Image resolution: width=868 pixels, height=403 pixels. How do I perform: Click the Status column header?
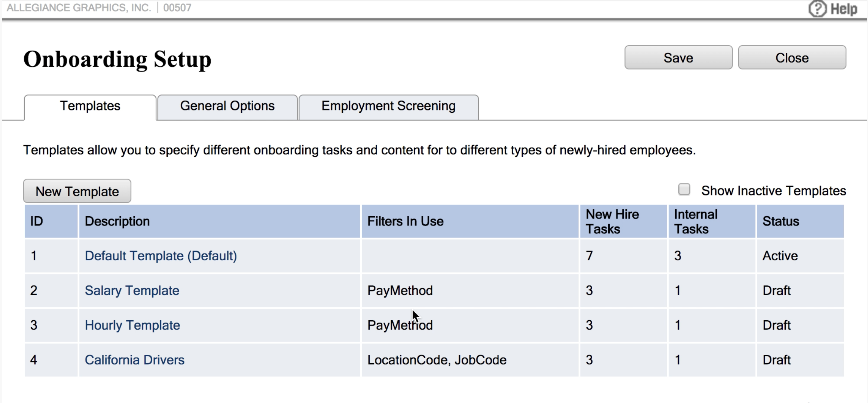point(781,221)
